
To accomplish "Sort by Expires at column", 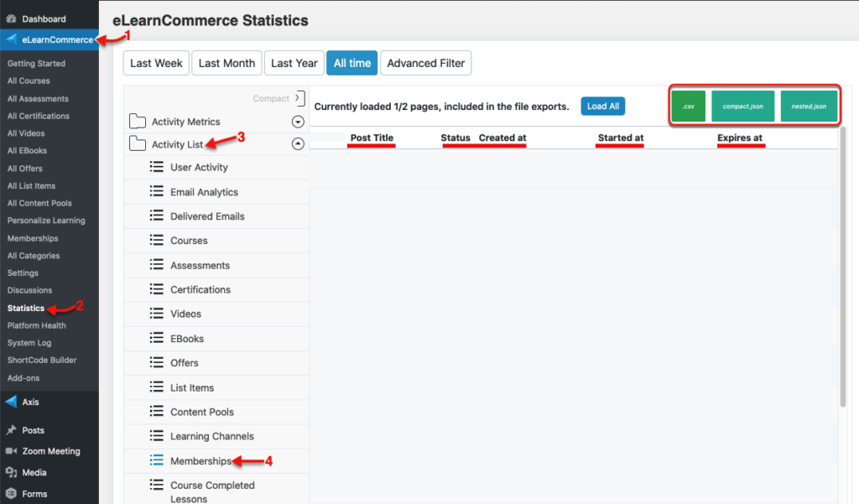I will 740,138.
